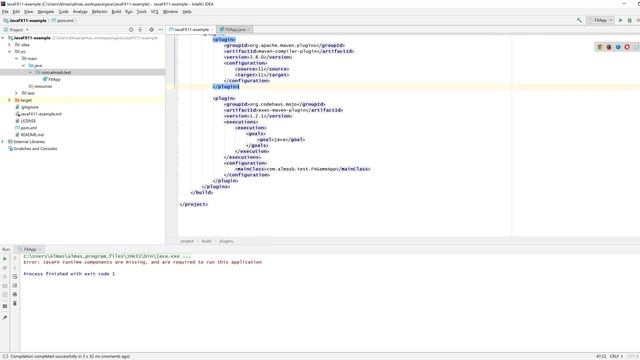The image size is (640, 360).
Task: Expand the target folder
Action: click(10, 100)
